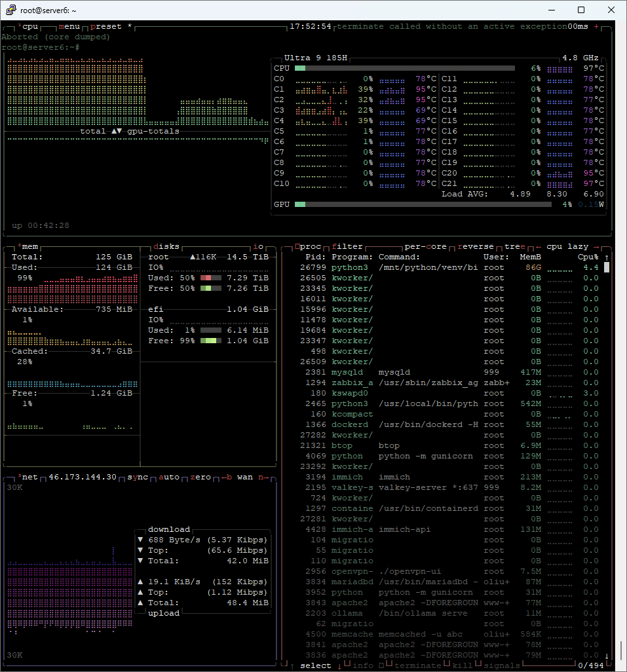Viewport: 627px width, 672px height.
Task: Open the preset selector in the top bar
Action: coord(106,27)
